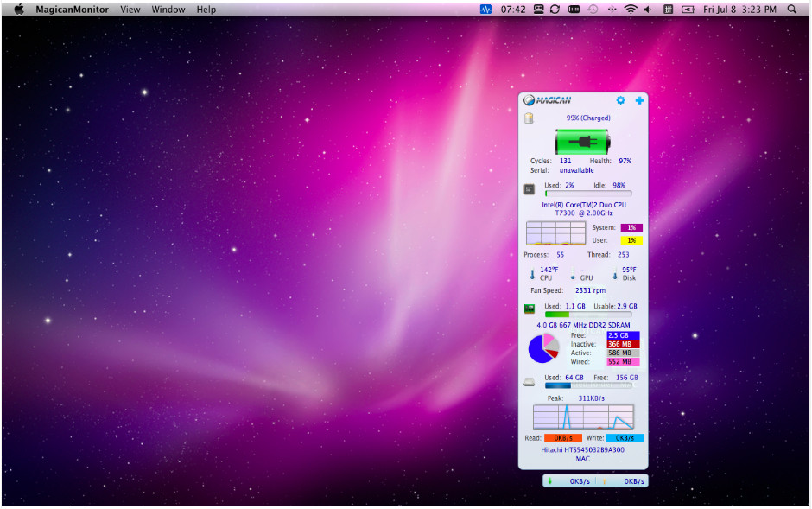Viewport: 812px width, 509px height.
Task: Open the Magican activity monitor menu bar icon
Action: pos(485,10)
